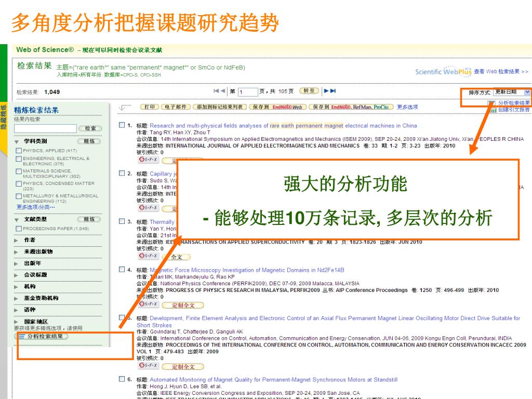
Task: Click 结果内检索 search input field
Action: (x=45, y=128)
